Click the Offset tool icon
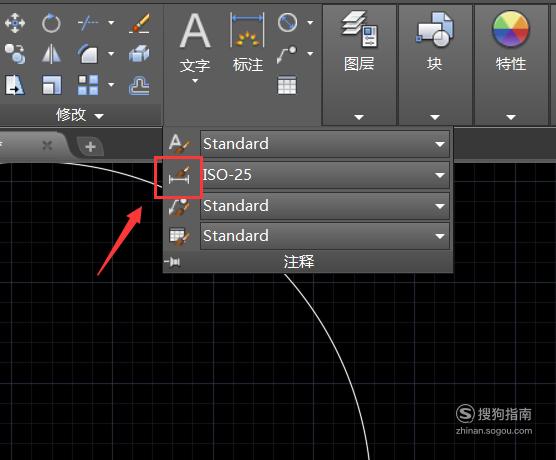Viewport: 556px width, 460px height. (139, 85)
